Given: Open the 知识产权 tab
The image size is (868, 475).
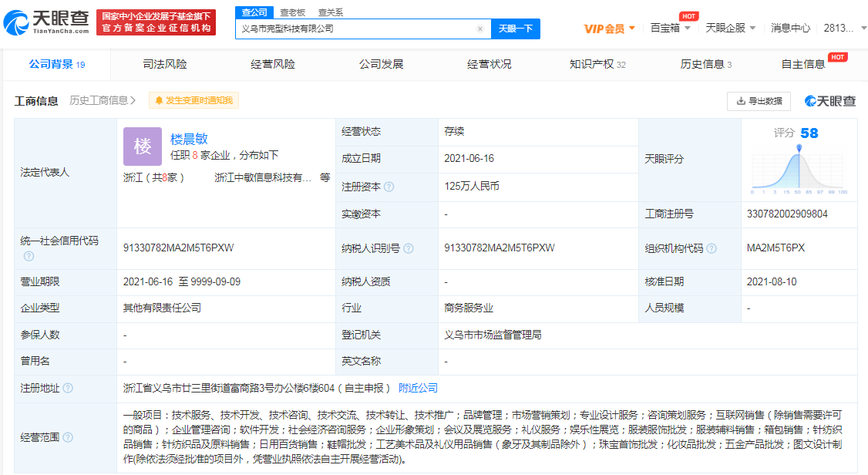Looking at the screenshot, I should click(597, 64).
